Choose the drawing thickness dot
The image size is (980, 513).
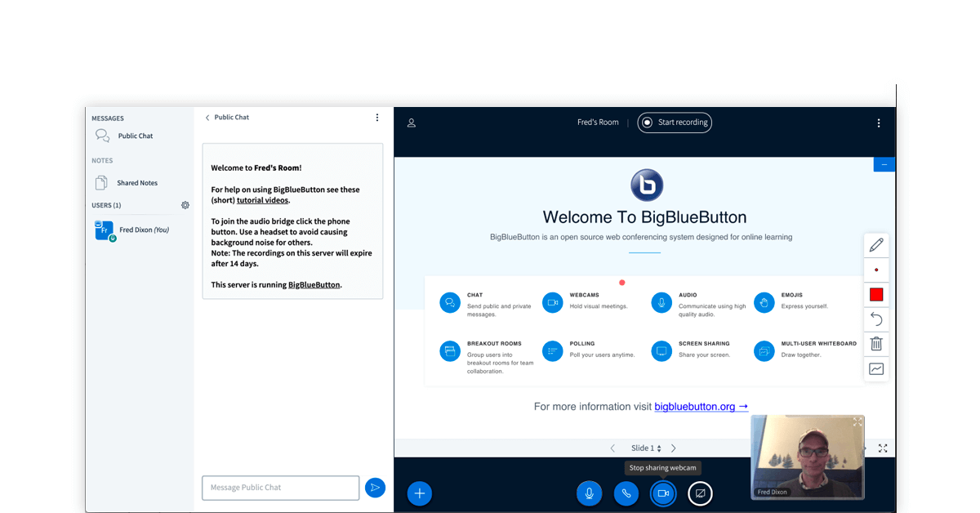(x=876, y=270)
